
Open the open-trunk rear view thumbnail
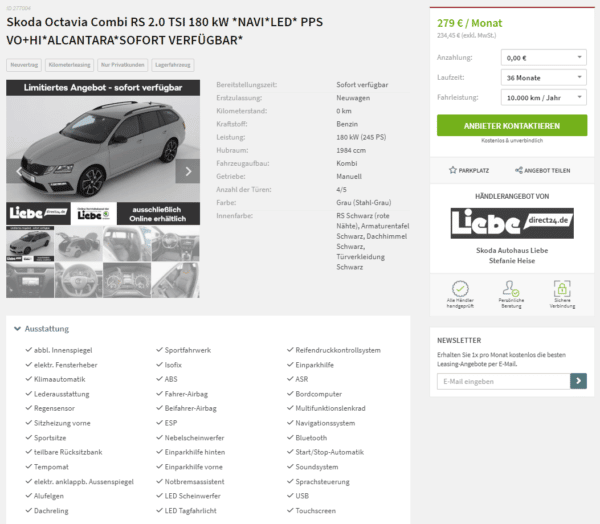tap(79, 243)
